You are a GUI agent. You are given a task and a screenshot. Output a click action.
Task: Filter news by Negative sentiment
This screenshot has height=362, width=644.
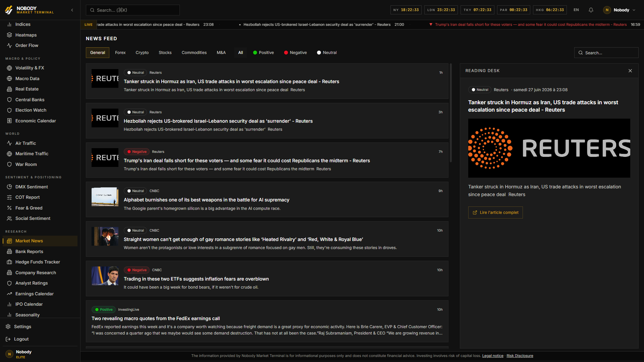(x=295, y=53)
